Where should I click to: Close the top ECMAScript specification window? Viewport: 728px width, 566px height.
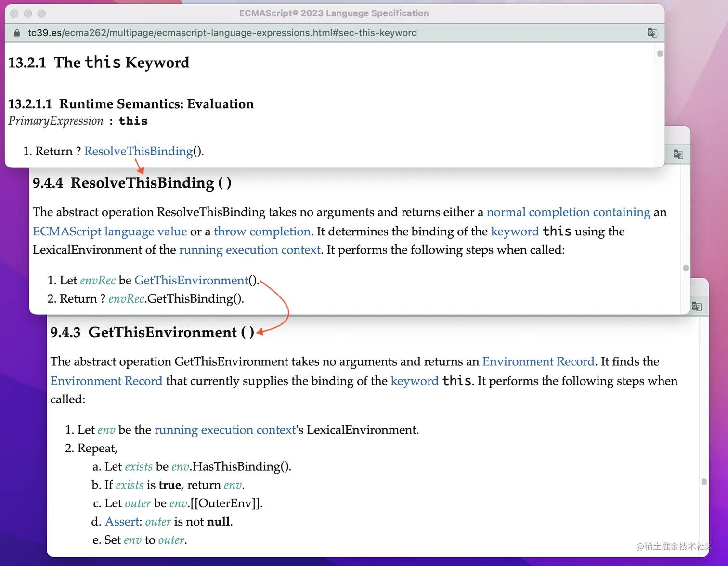(x=14, y=13)
